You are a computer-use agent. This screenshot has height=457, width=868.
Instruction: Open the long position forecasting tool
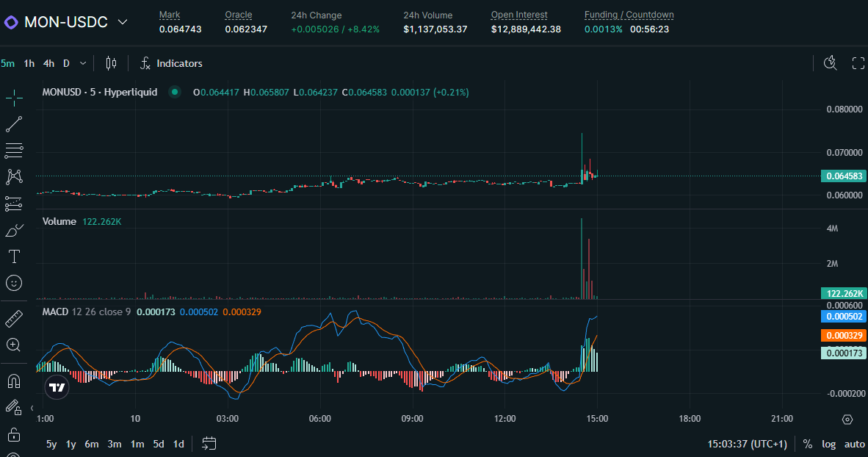(14, 204)
